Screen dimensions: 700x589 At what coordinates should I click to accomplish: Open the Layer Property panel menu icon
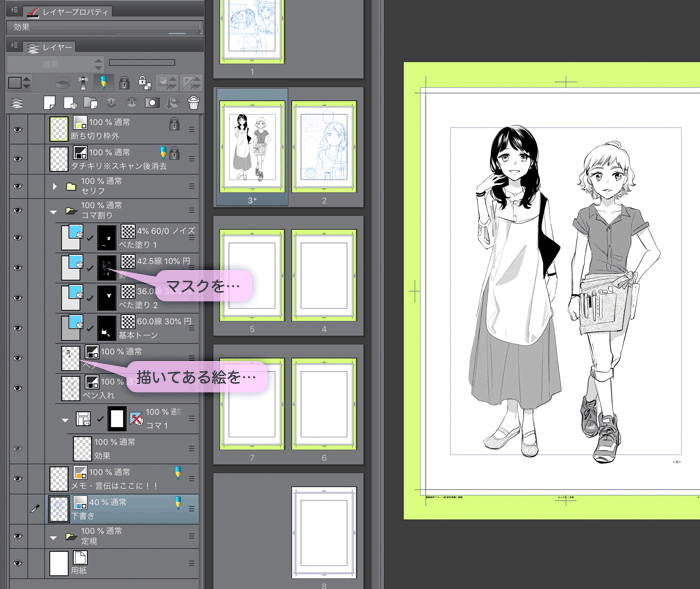14,9
